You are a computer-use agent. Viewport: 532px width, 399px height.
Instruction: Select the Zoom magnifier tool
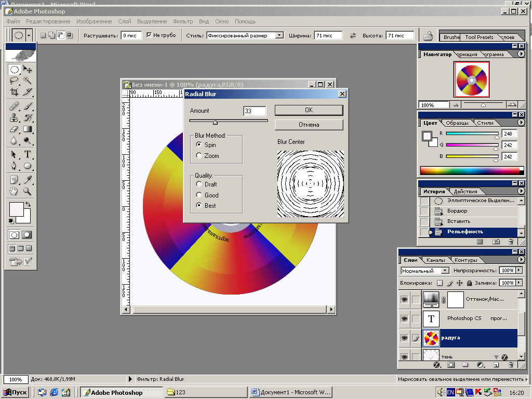(x=28, y=191)
